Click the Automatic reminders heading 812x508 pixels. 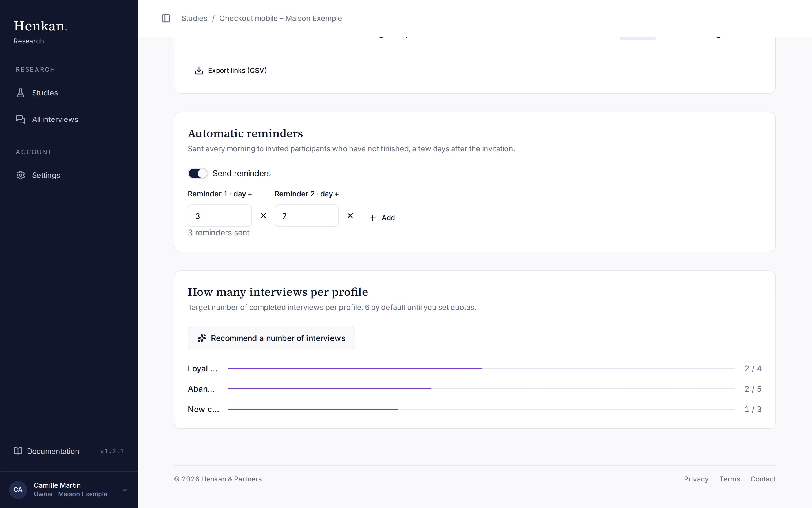(245, 133)
